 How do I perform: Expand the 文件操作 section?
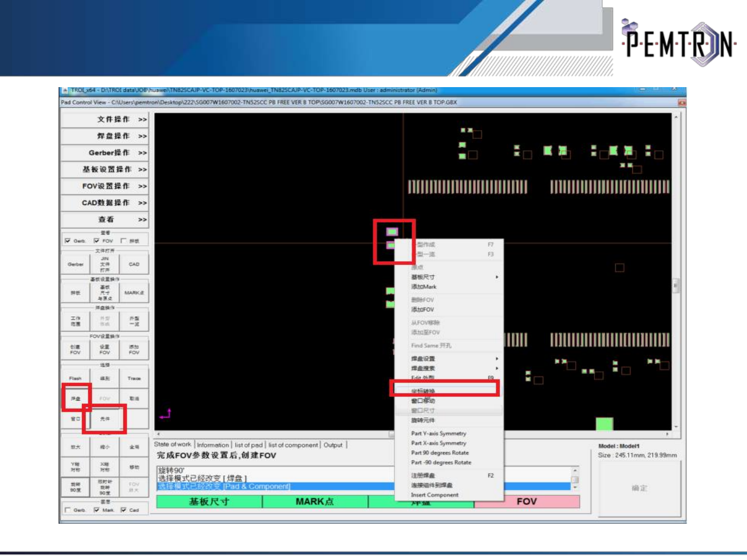(105, 120)
